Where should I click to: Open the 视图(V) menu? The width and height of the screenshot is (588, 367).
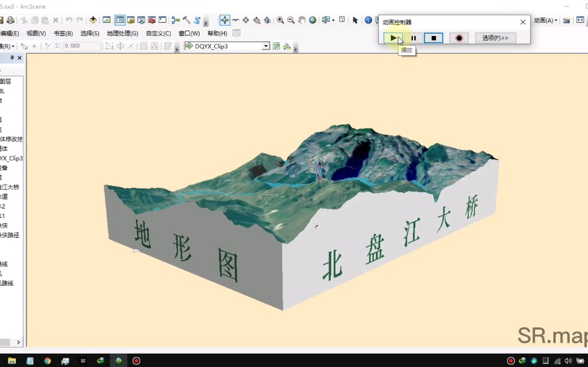tap(35, 33)
